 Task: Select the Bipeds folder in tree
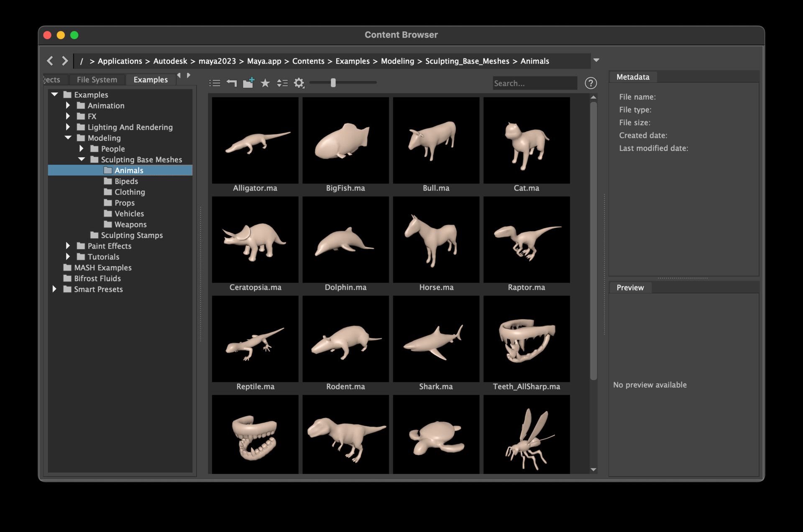126,181
